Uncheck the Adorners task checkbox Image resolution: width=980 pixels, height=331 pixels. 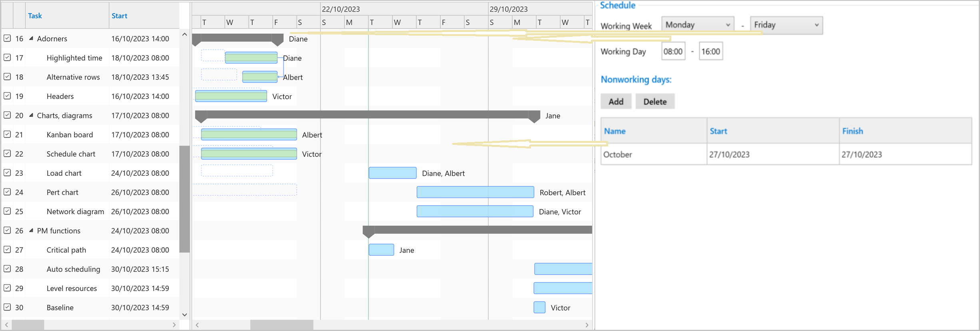point(7,38)
